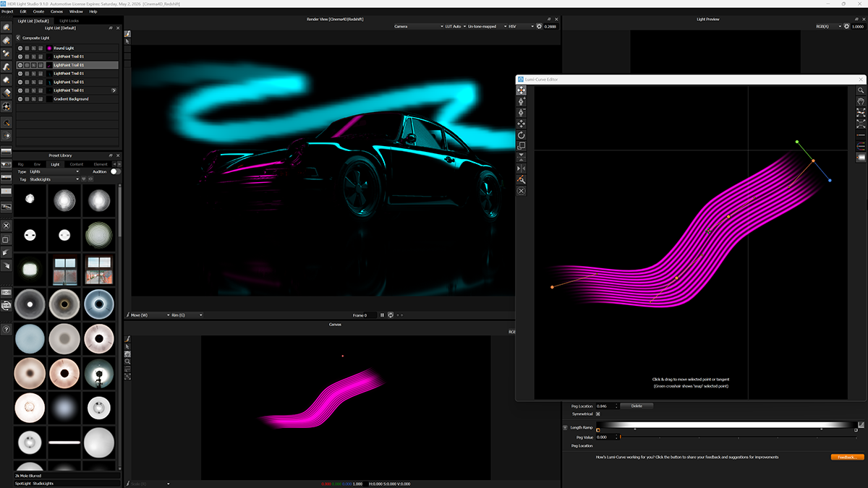
Task: Open the Un-tone-mapped dropdown in Render View
Action: pos(485,26)
